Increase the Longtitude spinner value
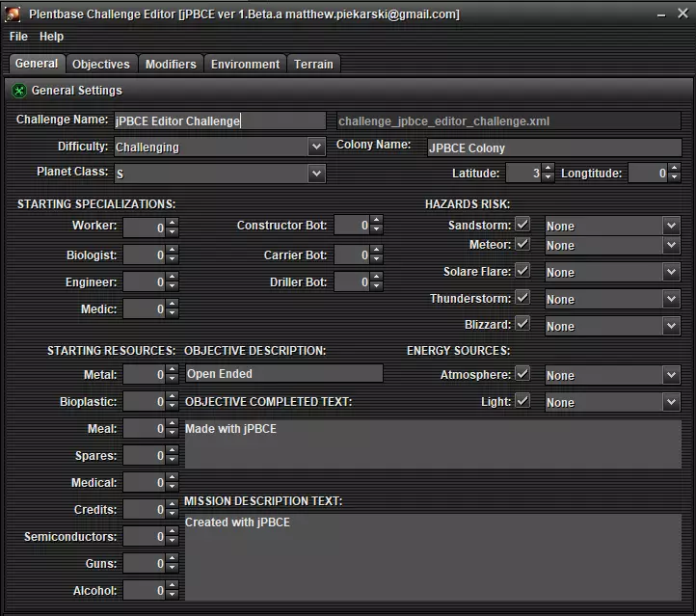The width and height of the screenshot is (696, 616). tap(675, 169)
